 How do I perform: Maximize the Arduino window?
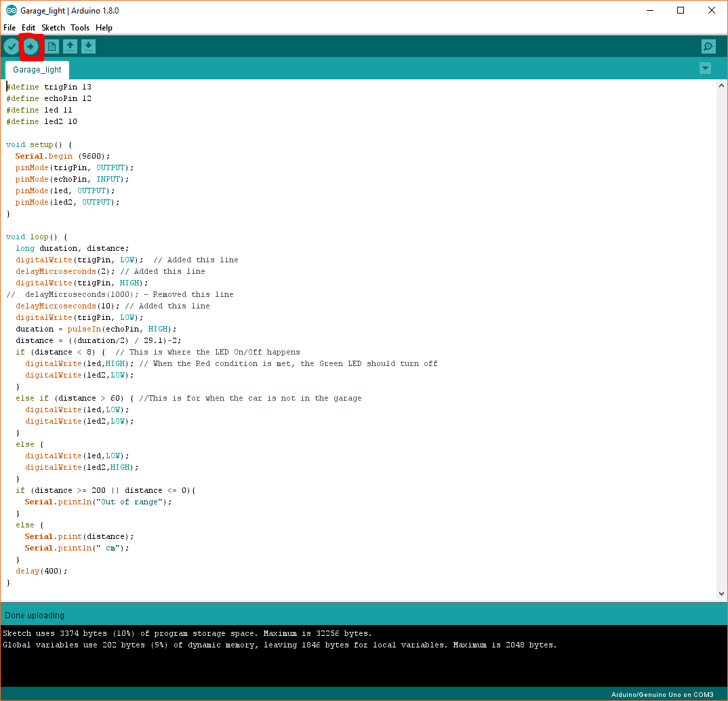[681, 11]
